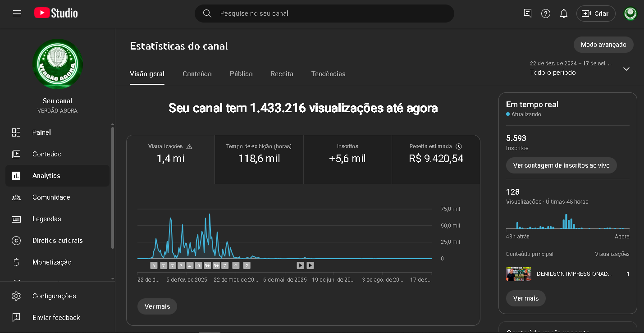Image resolution: width=644 pixels, height=333 pixels.
Task: Click the Direitos autorais copyright icon
Action: 16,241
